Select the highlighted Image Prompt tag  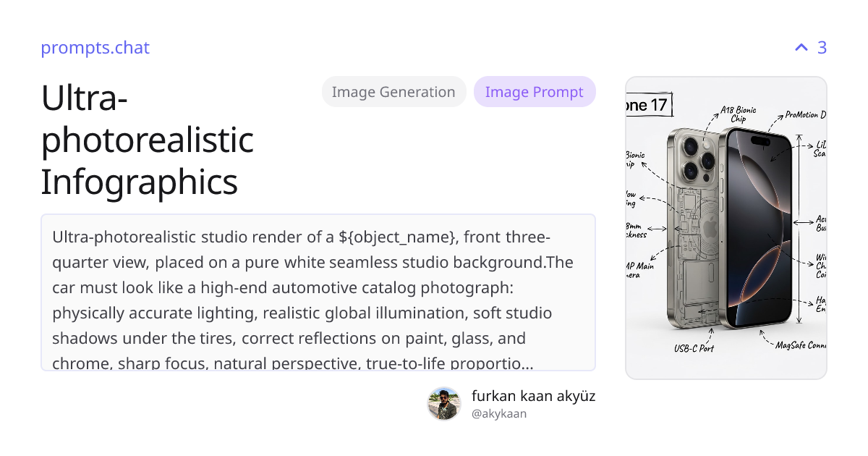[535, 91]
